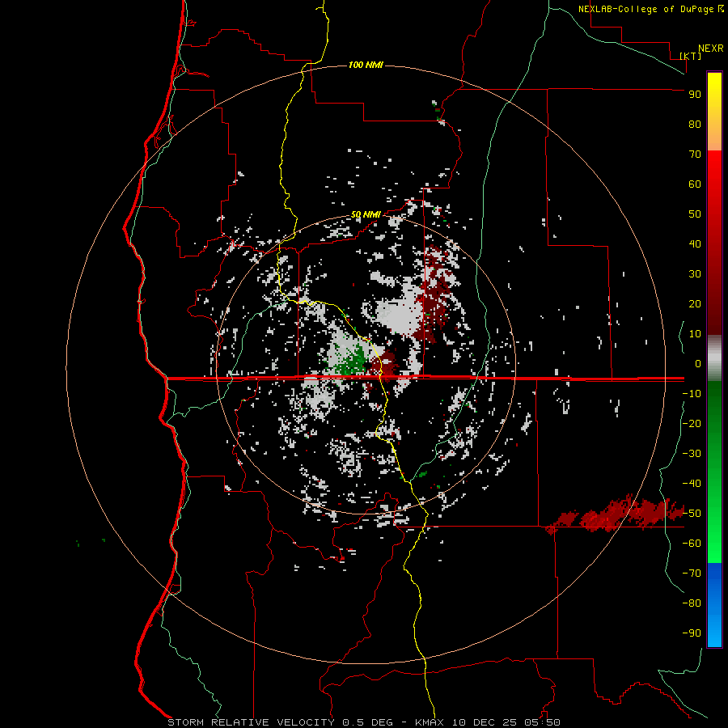Click the 10 DEC 25 date in caption
The width and height of the screenshot is (728, 728).
(483, 722)
